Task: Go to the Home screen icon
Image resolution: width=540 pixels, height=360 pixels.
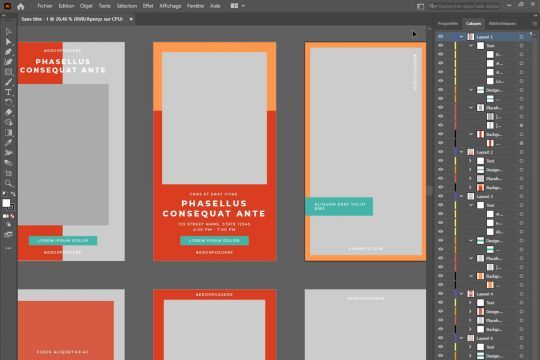Action: (21, 6)
